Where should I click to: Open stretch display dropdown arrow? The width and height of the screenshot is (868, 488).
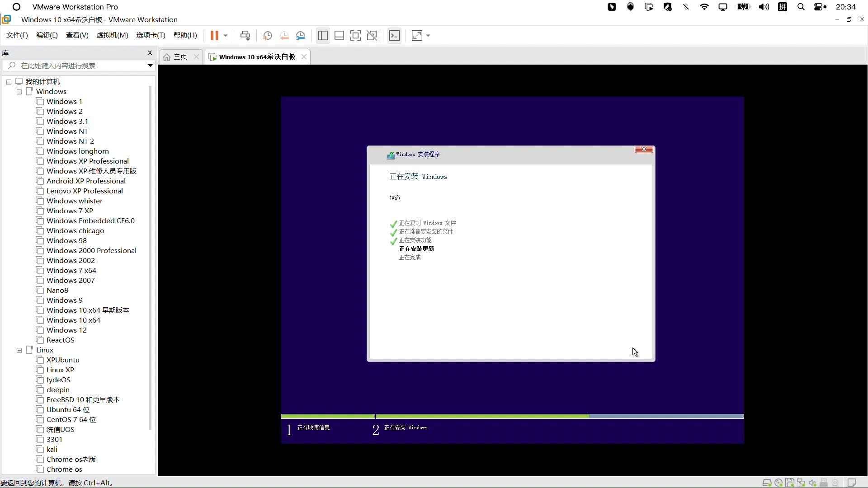(x=428, y=36)
